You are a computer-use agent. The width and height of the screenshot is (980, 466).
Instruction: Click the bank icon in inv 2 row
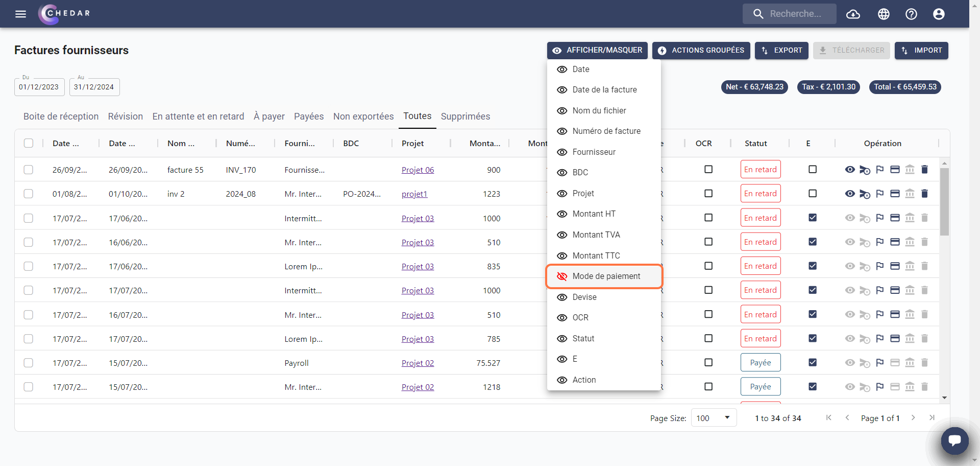tap(910, 194)
